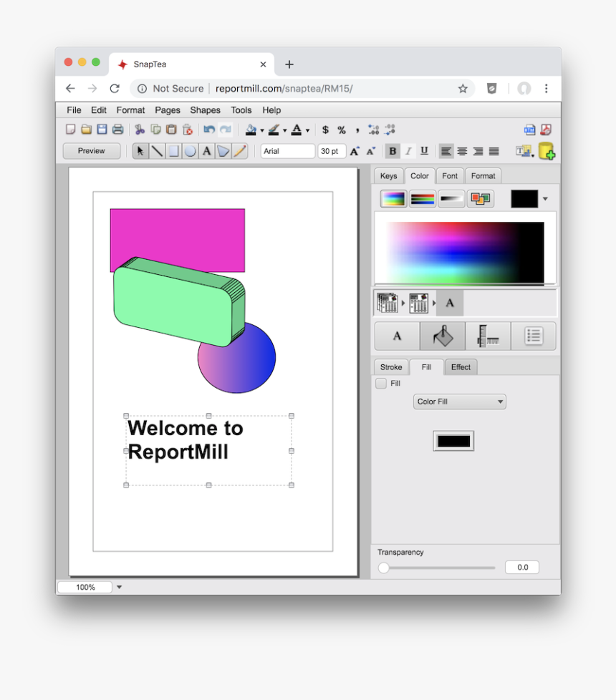Switch to the Effect tab

click(461, 367)
